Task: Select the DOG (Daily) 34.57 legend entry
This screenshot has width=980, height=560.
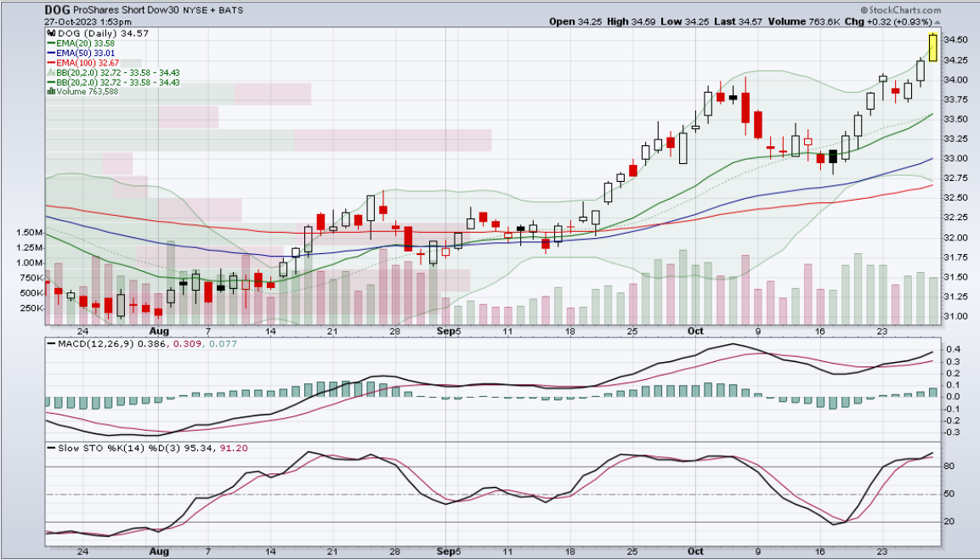Action: [x=103, y=33]
